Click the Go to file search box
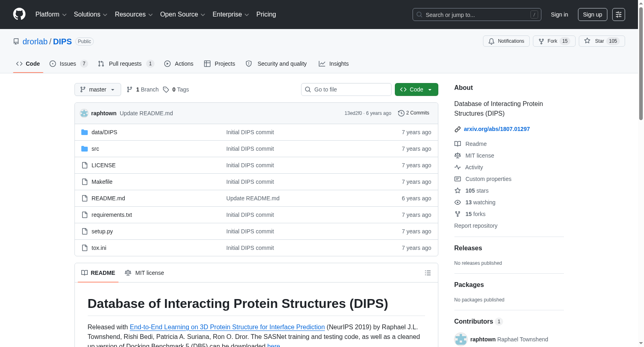 point(346,89)
